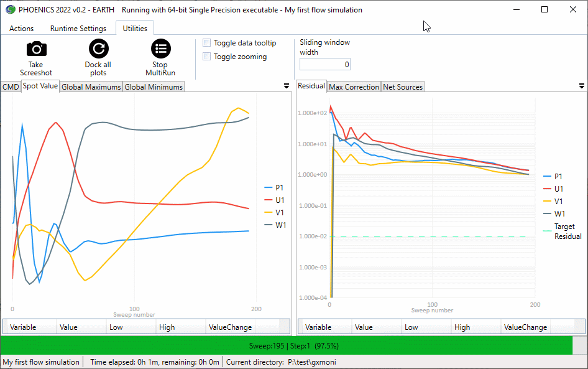This screenshot has height=369, width=588.
Task: Show the Max Correction tab
Action: [354, 87]
